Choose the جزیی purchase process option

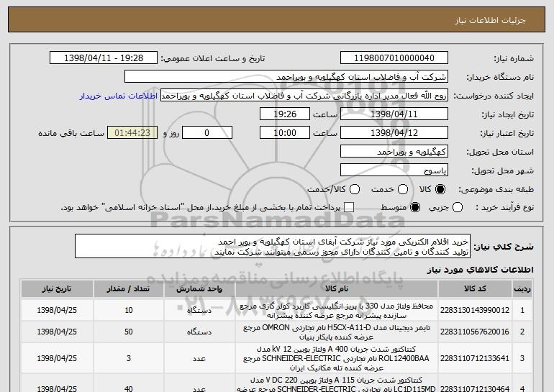coord(458,208)
